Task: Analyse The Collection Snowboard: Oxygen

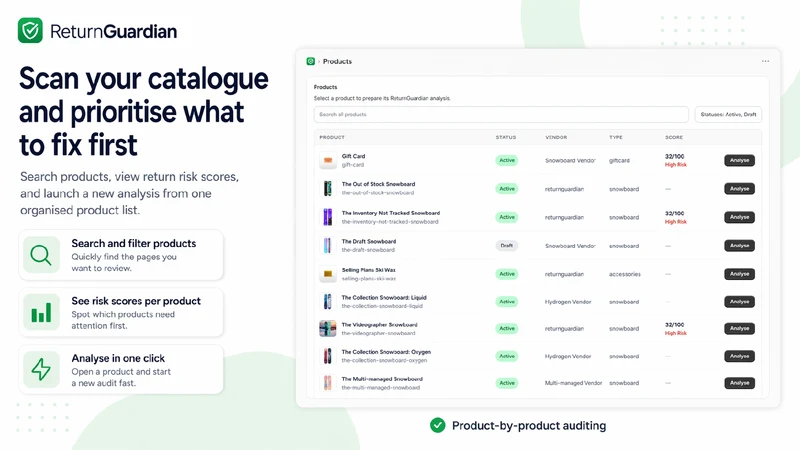Action: [x=739, y=356]
